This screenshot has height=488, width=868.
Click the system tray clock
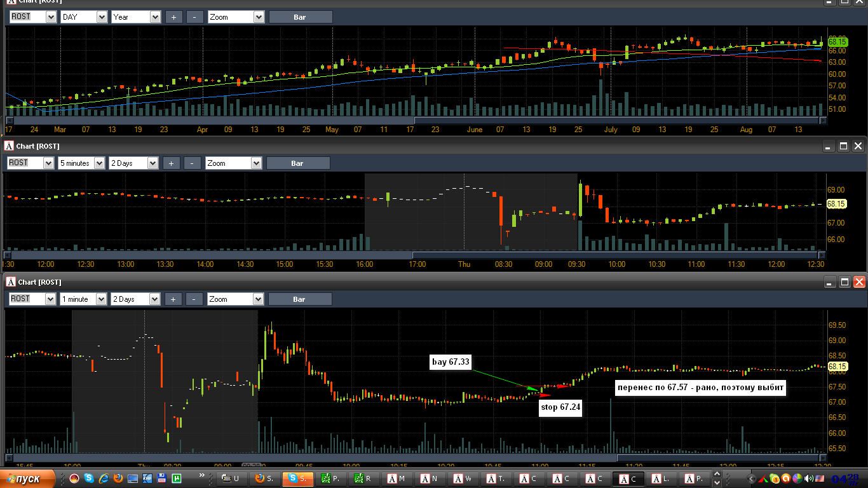tap(845, 479)
